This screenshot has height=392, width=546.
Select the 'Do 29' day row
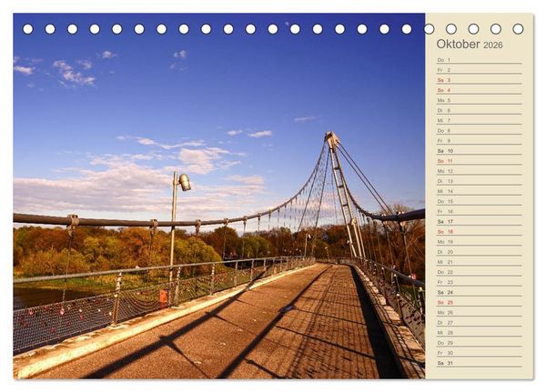point(480,343)
